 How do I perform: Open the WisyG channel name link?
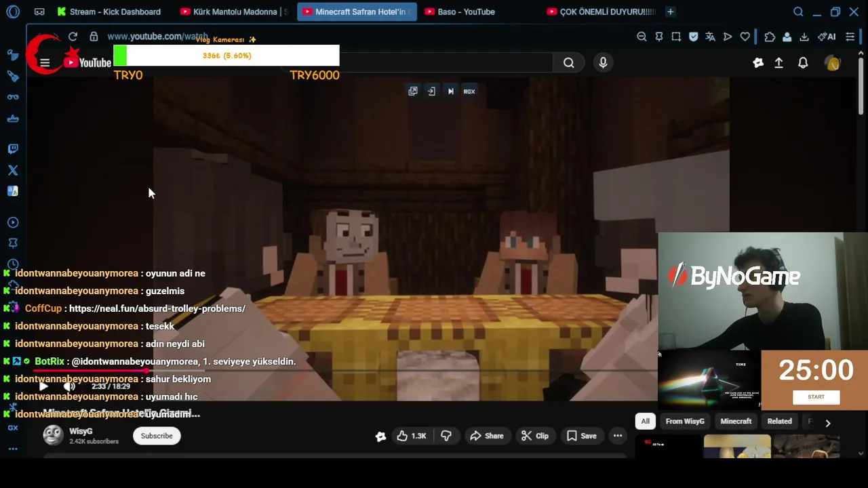click(x=81, y=431)
